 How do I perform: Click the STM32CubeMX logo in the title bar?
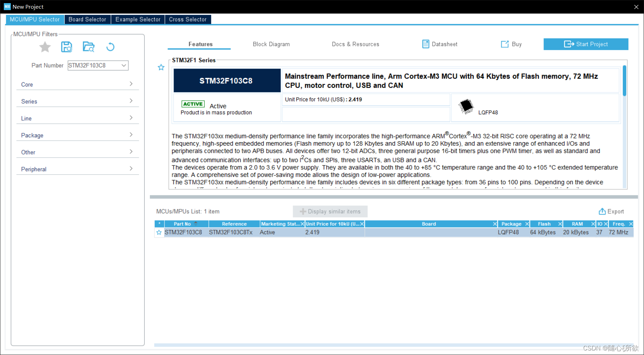click(7, 7)
